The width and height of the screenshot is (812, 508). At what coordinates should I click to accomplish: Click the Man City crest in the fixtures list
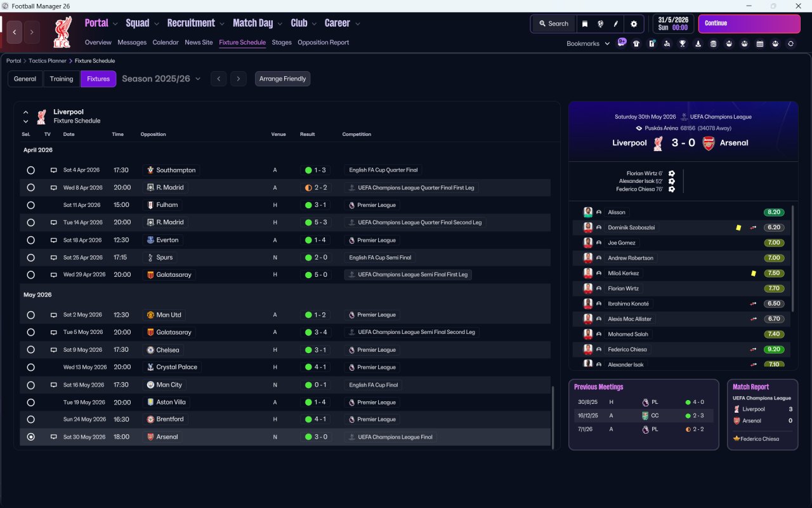(x=150, y=385)
